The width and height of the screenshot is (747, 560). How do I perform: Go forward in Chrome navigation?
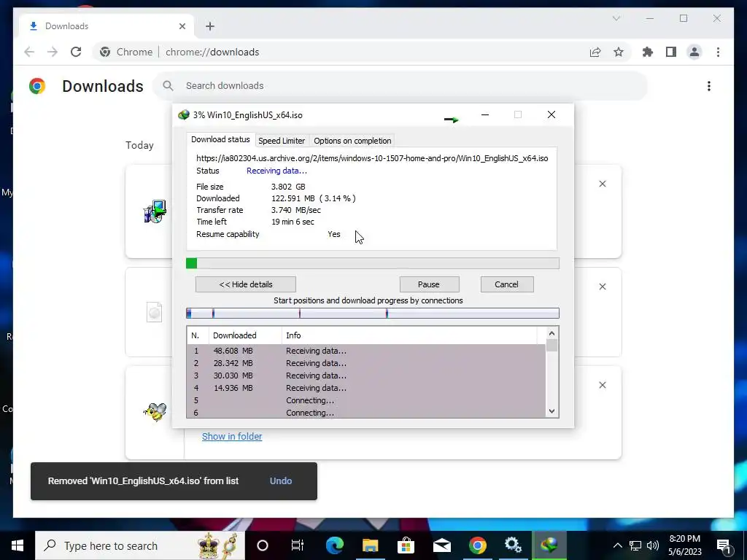coord(53,52)
